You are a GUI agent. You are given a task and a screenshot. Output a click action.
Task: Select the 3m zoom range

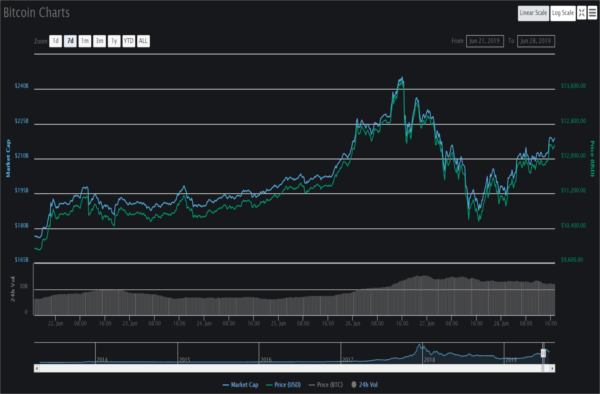(x=99, y=41)
